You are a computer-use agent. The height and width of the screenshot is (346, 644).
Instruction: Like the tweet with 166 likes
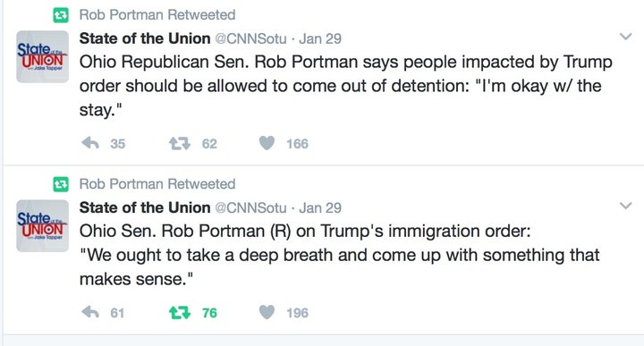(x=267, y=143)
